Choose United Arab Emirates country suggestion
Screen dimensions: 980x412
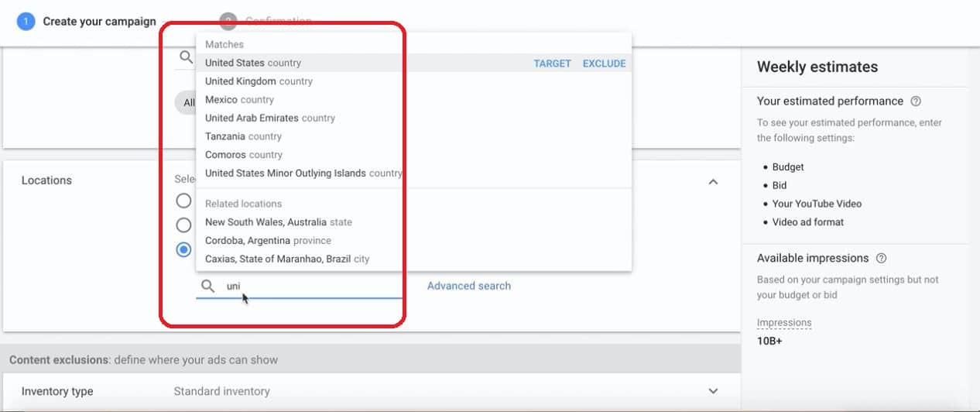pyautogui.click(x=414, y=118)
